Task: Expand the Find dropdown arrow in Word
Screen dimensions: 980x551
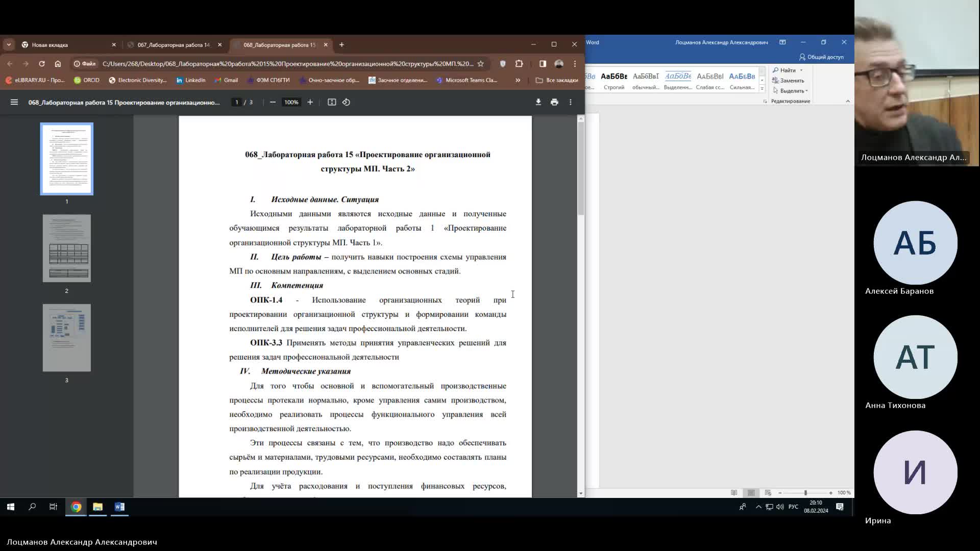Action: [x=801, y=70]
